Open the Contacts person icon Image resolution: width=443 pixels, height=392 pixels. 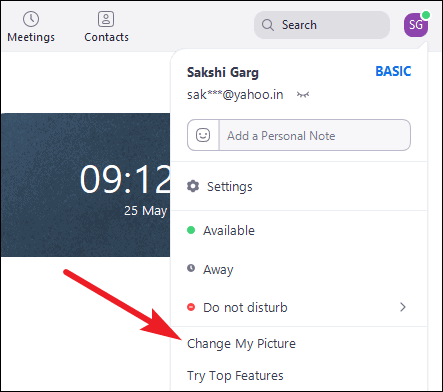[x=106, y=19]
